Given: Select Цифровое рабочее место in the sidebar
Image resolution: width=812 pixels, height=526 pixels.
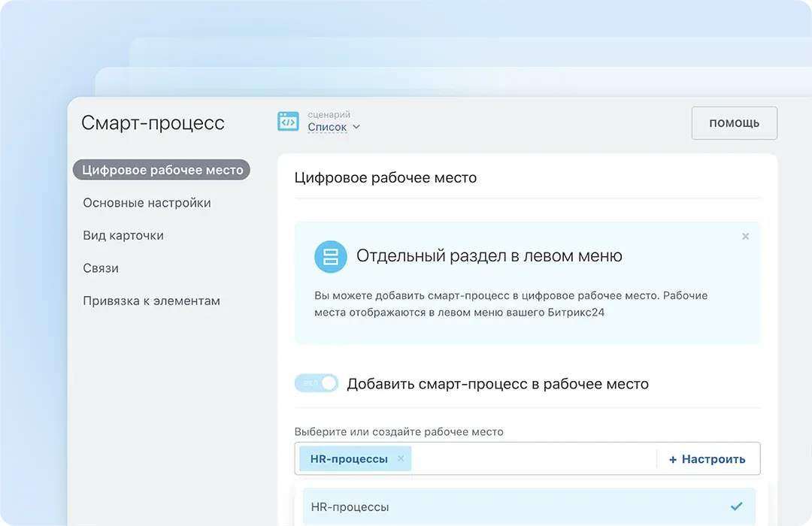Looking at the screenshot, I should (x=162, y=169).
